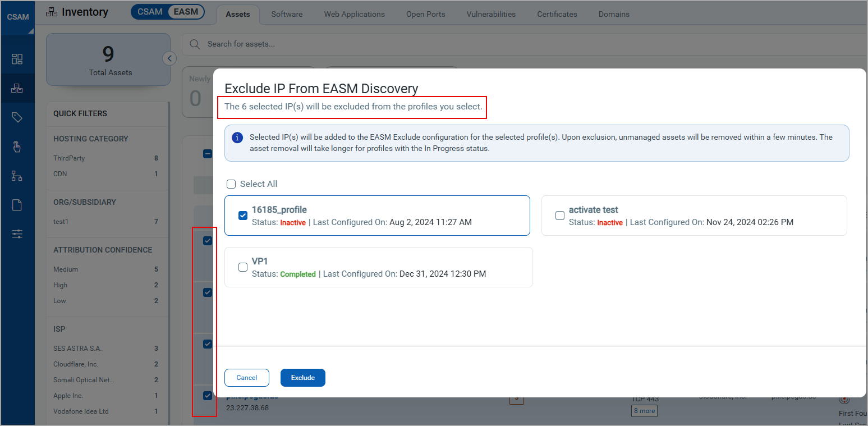This screenshot has height=426, width=868.
Task: Check the VP1 profile checkbox
Action: click(242, 267)
